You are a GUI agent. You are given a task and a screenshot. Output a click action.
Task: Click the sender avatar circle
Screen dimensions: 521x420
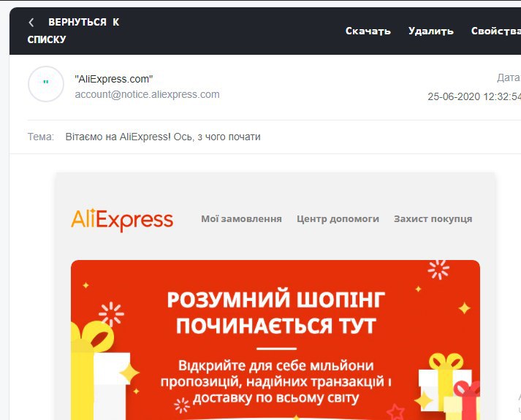click(46, 84)
